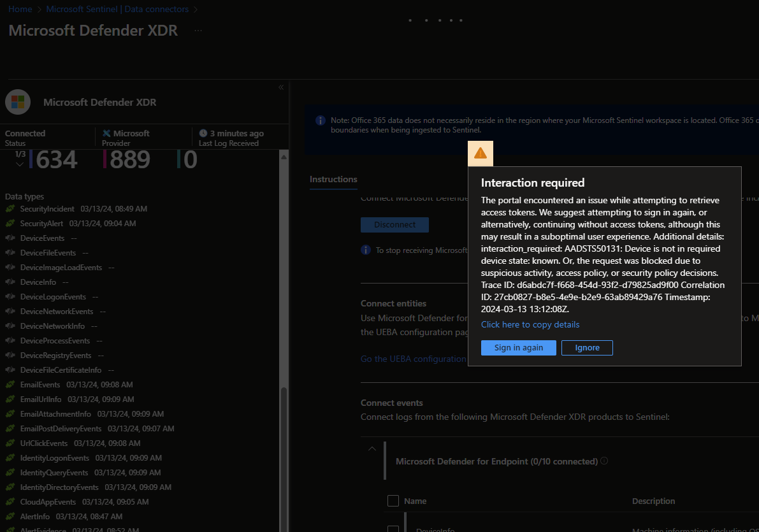Open Microsoft Sentinel | Data connectors breadcrumb
Image resolution: width=759 pixels, height=532 pixels.
coord(118,9)
